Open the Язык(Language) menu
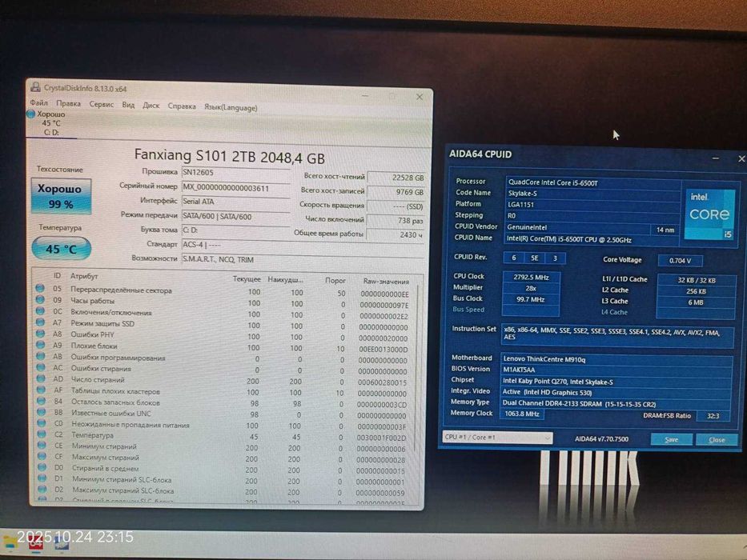This screenshot has width=747, height=560. click(231, 108)
